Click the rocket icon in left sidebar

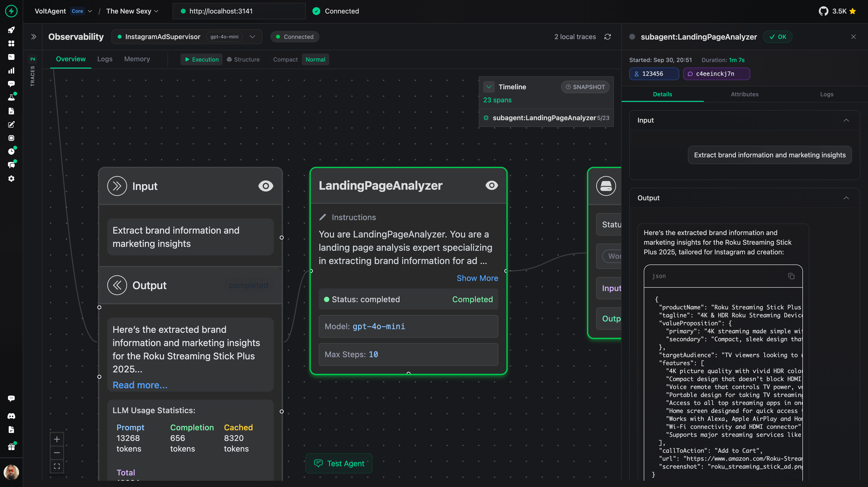point(11,30)
